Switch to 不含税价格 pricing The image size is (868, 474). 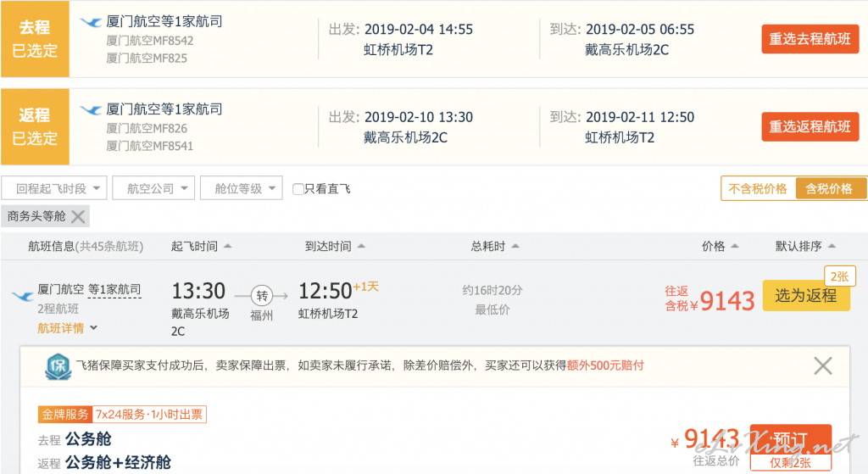(x=758, y=189)
